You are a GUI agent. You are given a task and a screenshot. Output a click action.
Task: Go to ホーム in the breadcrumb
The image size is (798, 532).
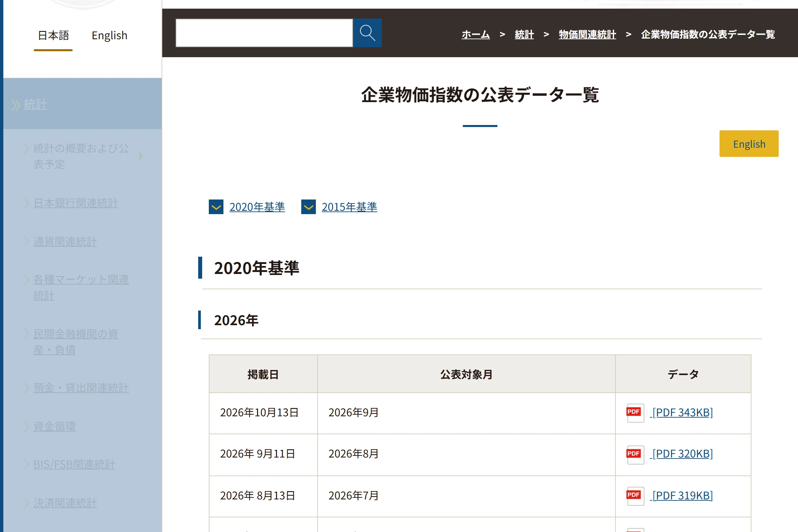pos(475,34)
